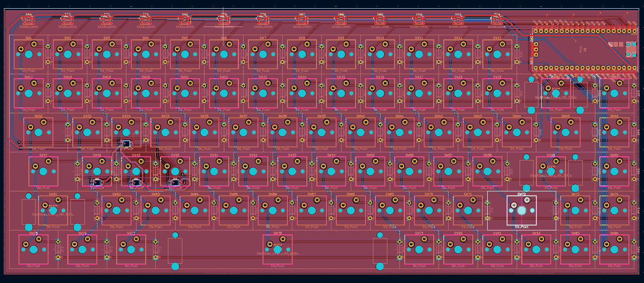Select the SW13 switch footprint
Image resolution: width=644 pixels, height=283 pixels.
tap(497, 54)
